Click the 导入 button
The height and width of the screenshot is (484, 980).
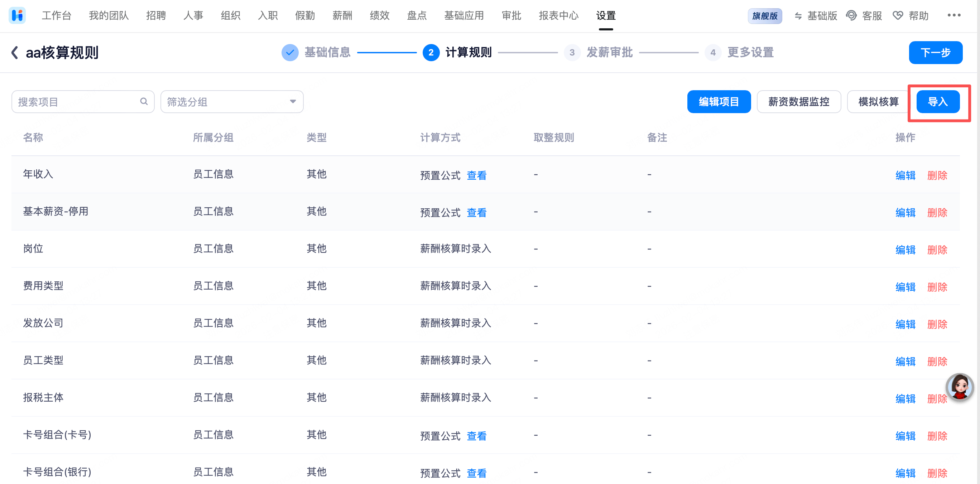tap(938, 102)
